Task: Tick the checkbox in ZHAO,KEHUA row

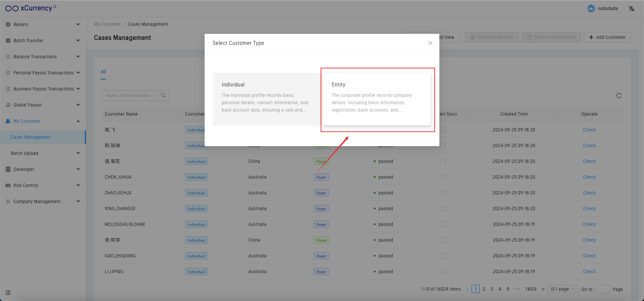Action: pos(443,193)
